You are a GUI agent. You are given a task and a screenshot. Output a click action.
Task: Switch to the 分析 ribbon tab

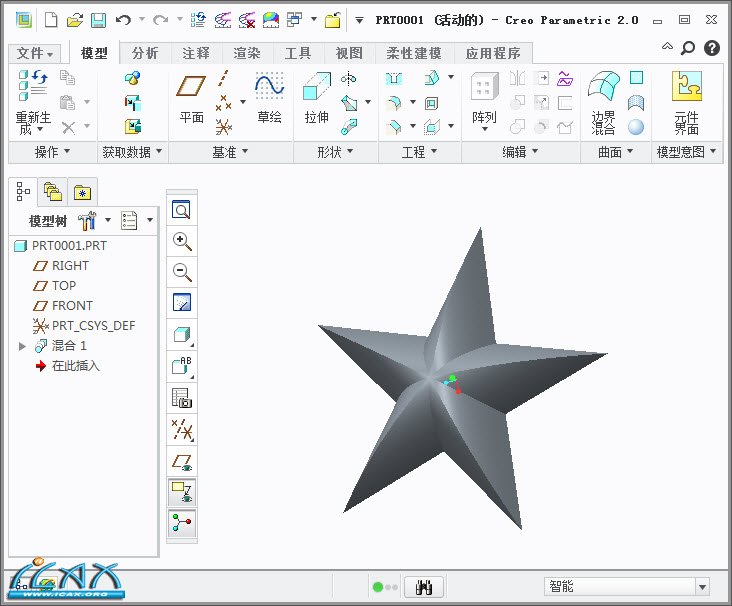pos(145,53)
